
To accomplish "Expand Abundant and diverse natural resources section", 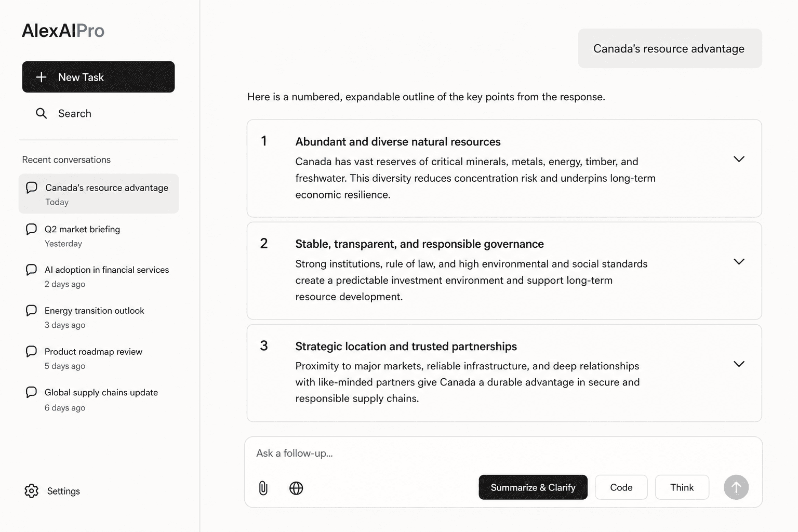I will coord(739,159).
